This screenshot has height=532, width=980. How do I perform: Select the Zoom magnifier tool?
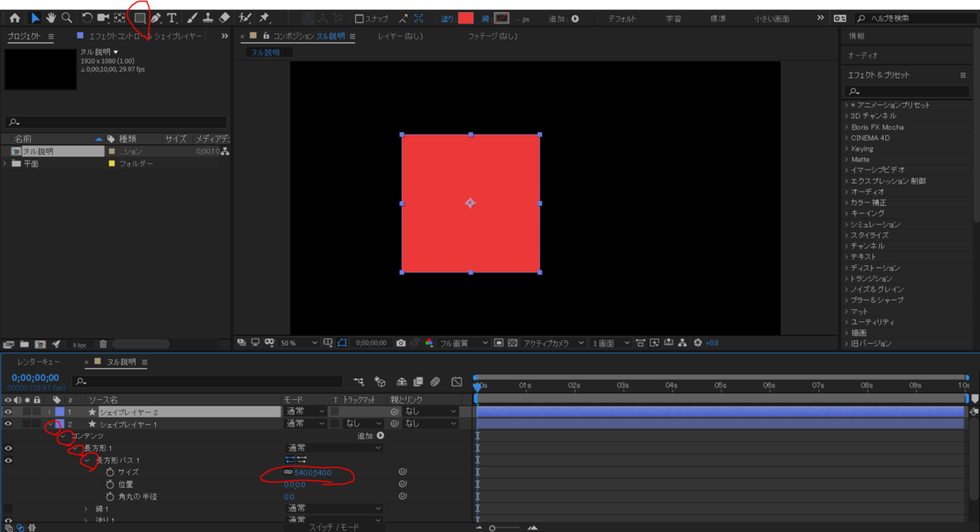tap(66, 17)
